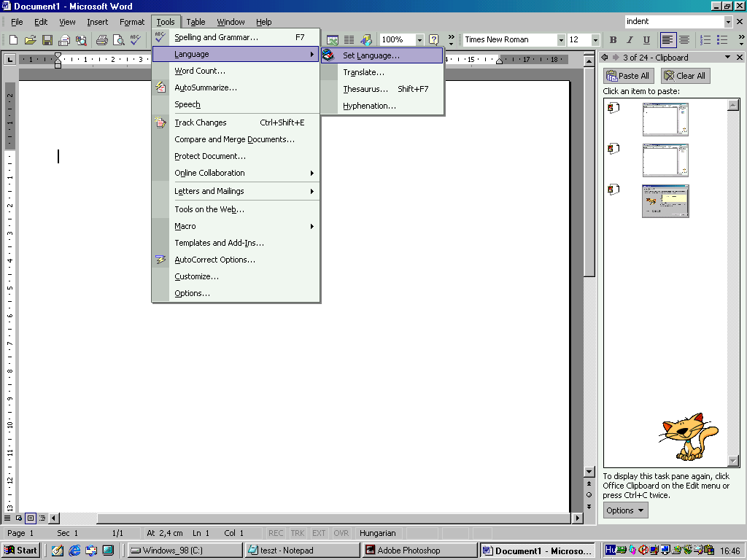Show more Standard toolbar buttons chevron
This screenshot has height=560, width=747.
point(451,40)
